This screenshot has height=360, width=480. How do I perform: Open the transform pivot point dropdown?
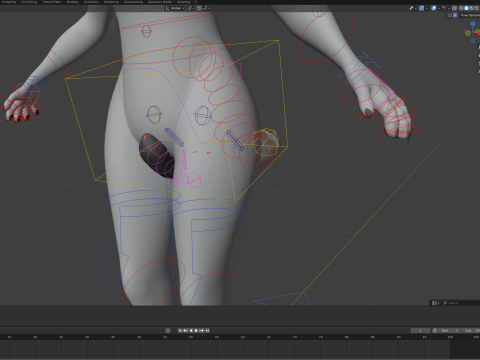pos(192,8)
